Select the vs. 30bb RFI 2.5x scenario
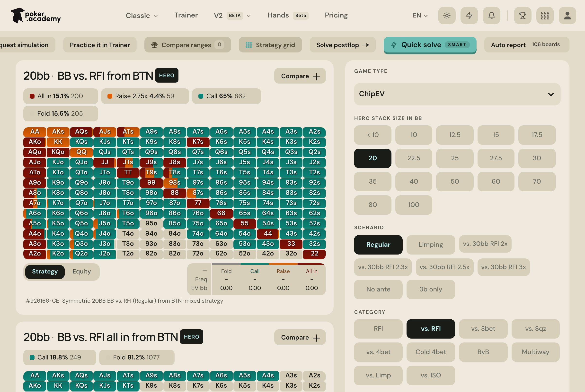 click(444, 267)
